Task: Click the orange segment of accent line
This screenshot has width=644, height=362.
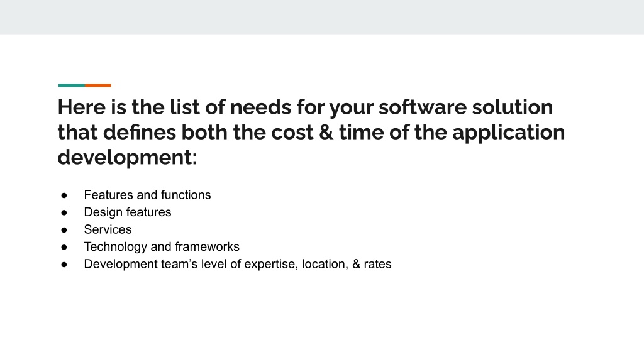Action: 98,85
